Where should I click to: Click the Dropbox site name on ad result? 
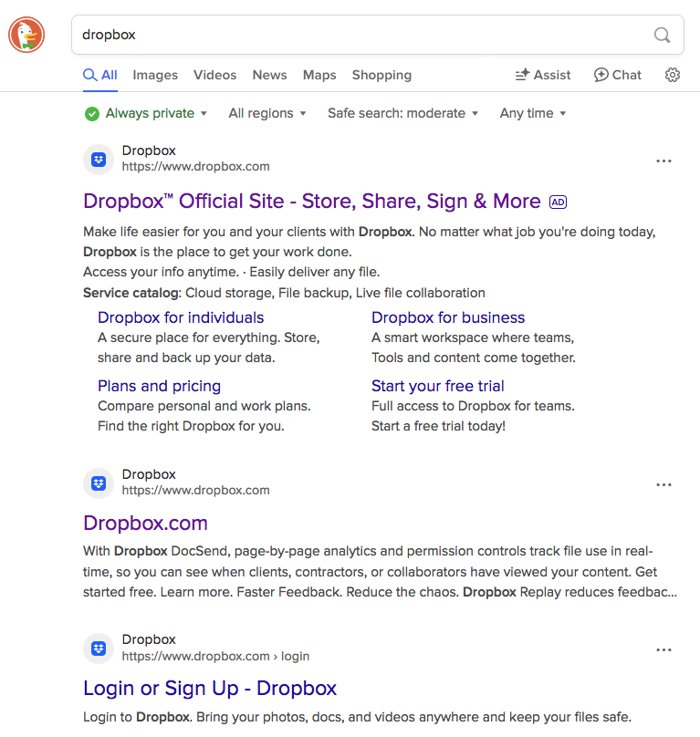149,151
